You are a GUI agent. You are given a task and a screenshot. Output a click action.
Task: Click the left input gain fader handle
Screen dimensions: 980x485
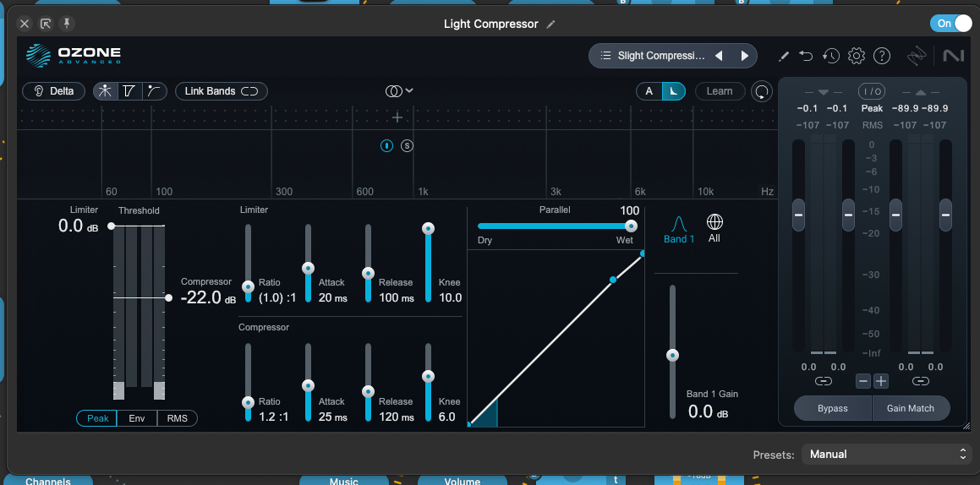[799, 215]
